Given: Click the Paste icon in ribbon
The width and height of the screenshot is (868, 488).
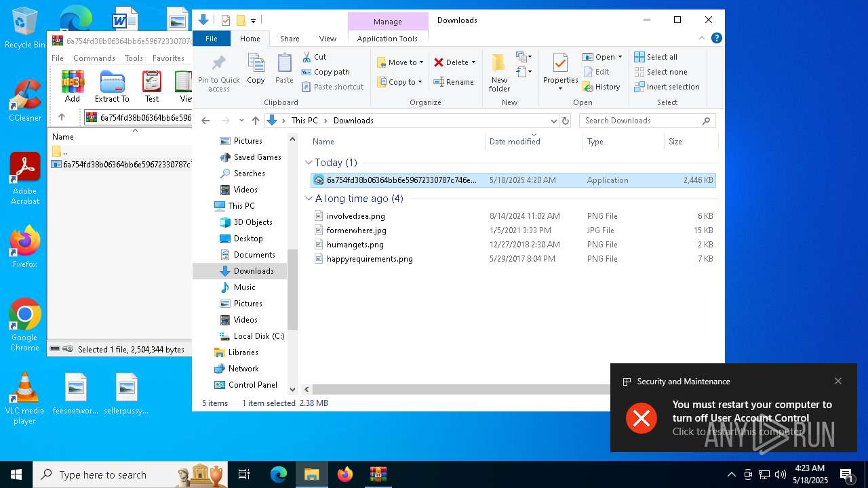Looking at the screenshot, I should 284,64.
